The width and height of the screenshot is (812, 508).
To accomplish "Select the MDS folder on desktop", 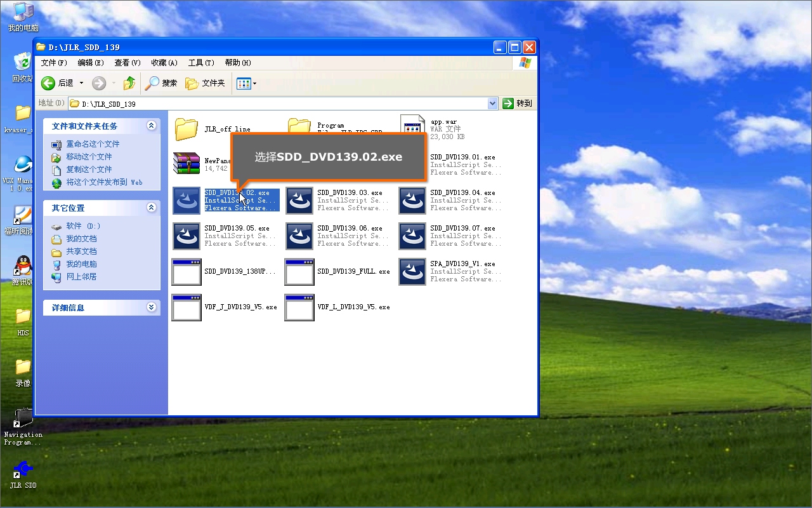I will coord(23,316).
